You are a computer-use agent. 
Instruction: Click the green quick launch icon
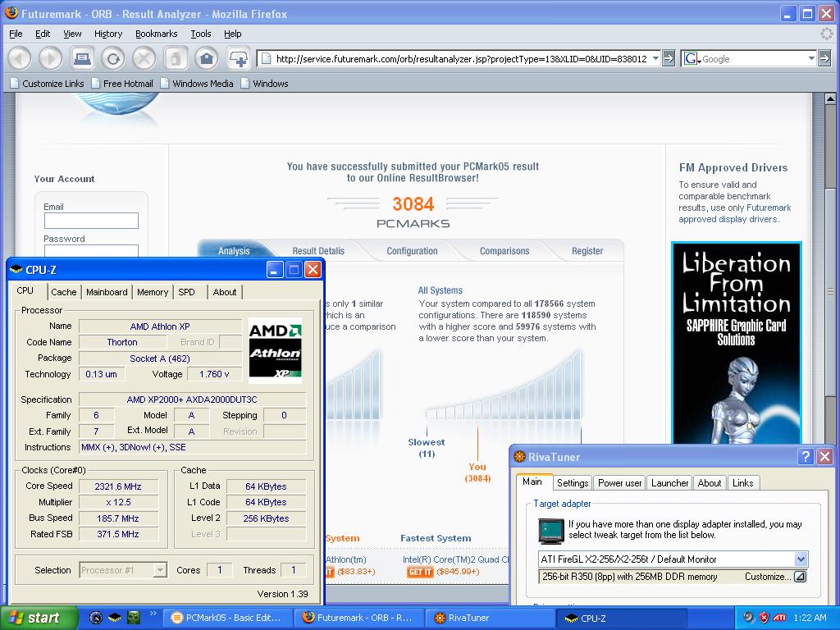pos(134,618)
